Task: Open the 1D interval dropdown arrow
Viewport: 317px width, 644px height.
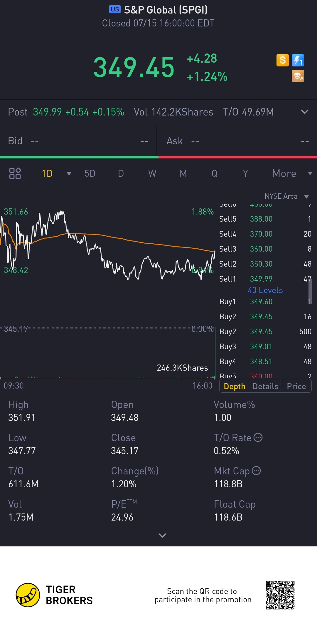Action: click(69, 173)
